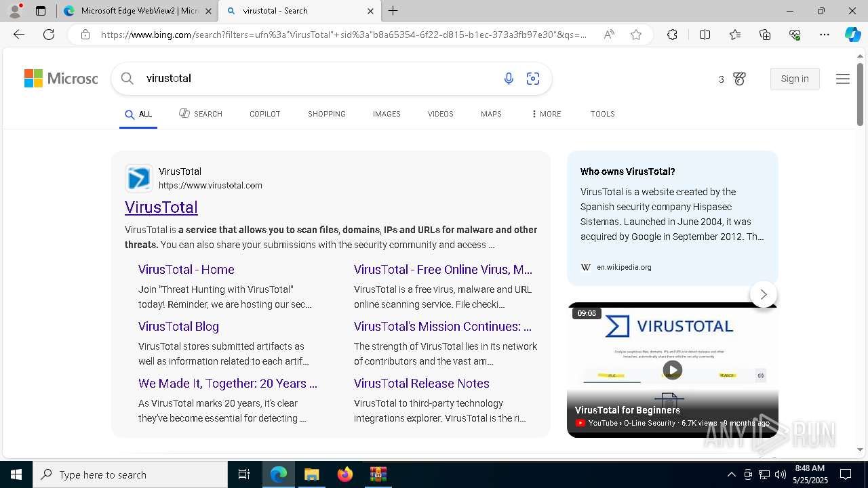The width and height of the screenshot is (868, 488).
Task: Click Who owns VirusTotal? card heading
Action: (628, 171)
